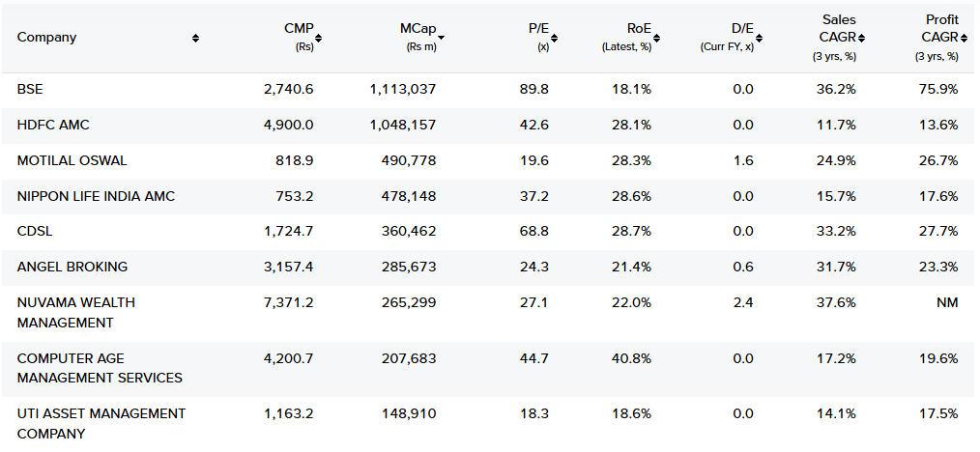Sort by P/E using its arrow icon
The image size is (980, 452).
click(x=555, y=38)
